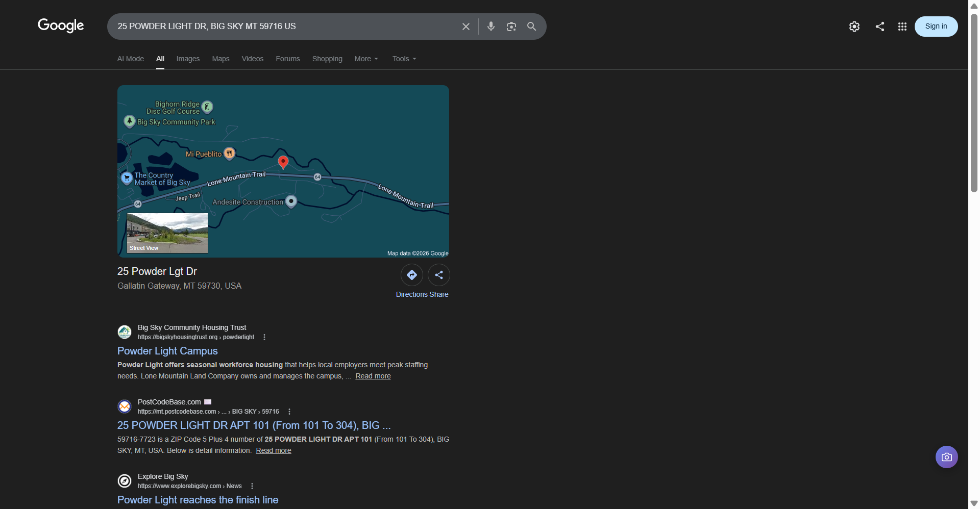Open the Powder Light Campus result
980x509 pixels.
click(167, 351)
